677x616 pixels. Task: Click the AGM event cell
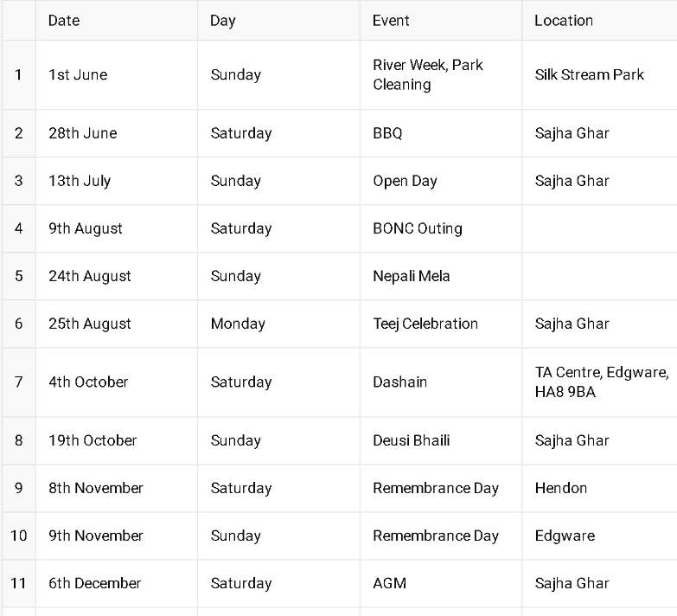tap(441, 583)
